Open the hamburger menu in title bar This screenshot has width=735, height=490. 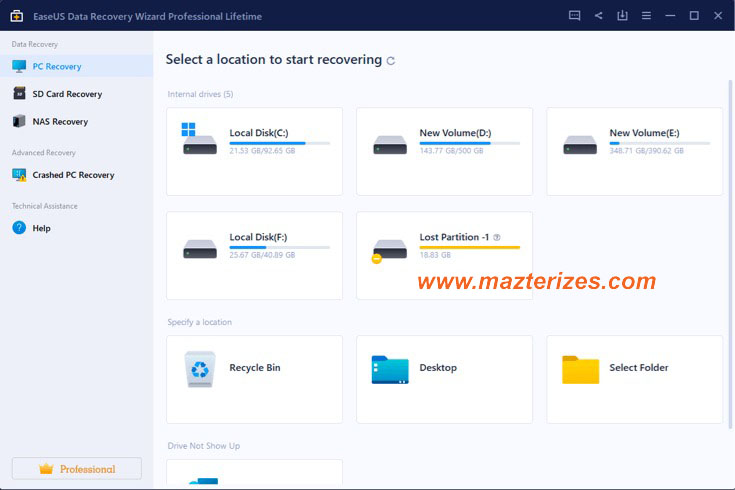coord(646,15)
